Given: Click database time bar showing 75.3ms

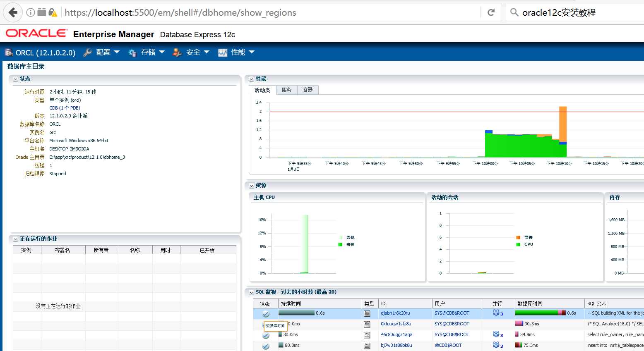Looking at the screenshot, I should click(518, 345).
